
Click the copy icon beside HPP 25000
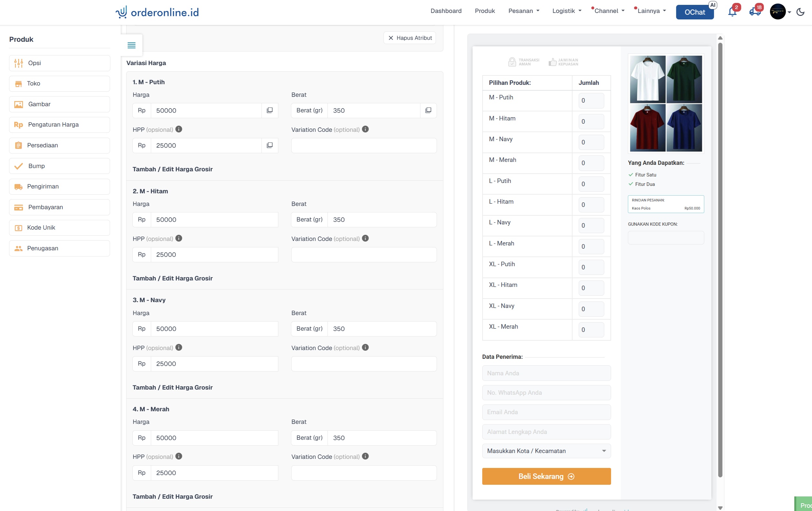[x=270, y=145]
